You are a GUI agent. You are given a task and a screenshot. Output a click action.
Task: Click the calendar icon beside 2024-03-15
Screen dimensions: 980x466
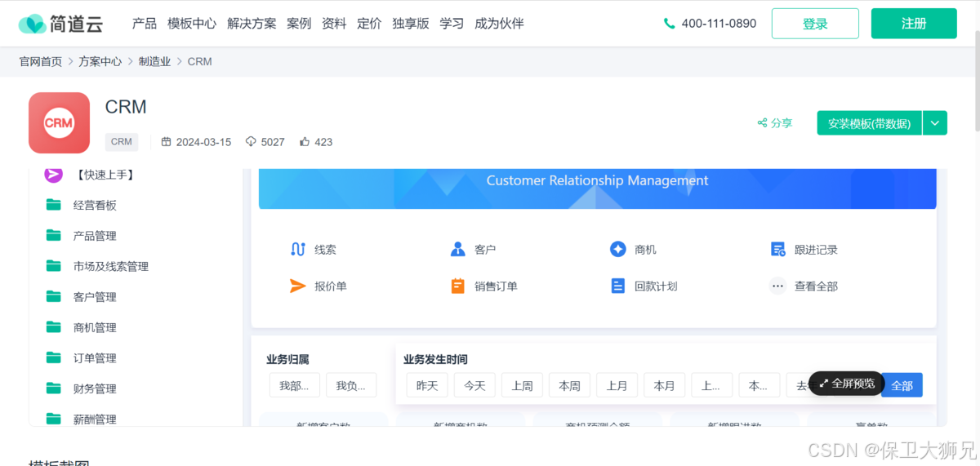167,142
